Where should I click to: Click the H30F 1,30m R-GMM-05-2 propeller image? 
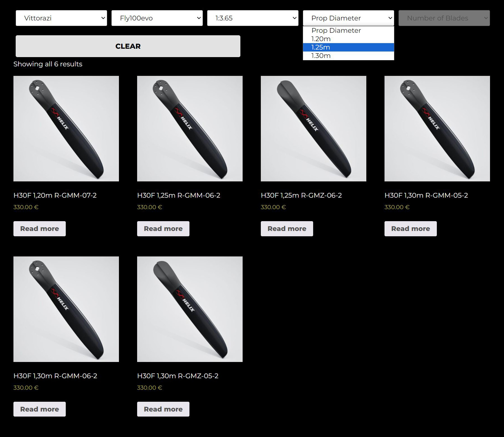coord(437,128)
